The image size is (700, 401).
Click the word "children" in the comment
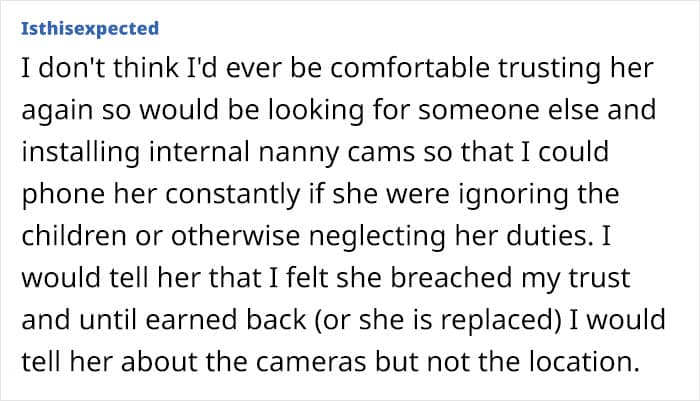(x=74, y=235)
